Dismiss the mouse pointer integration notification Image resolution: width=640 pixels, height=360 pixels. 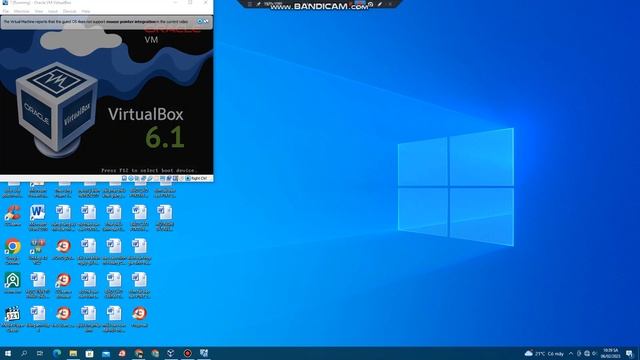[x=200, y=21]
